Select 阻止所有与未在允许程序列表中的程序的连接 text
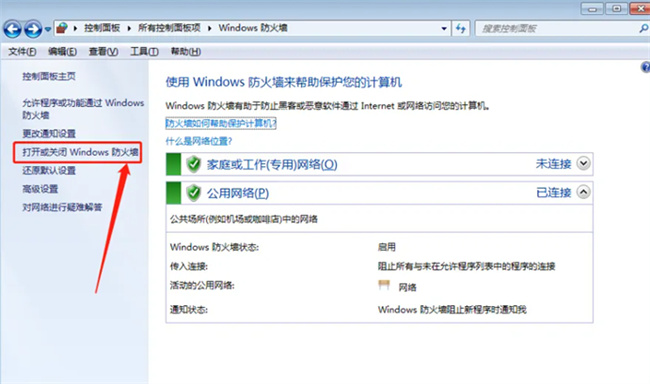 tap(466, 266)
